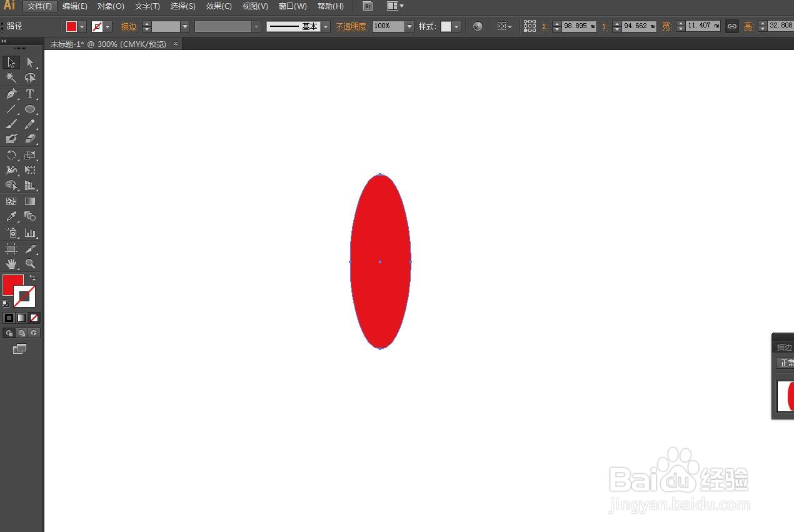Open the arrange documents layout dropdown
This screenshot has width=794, height=532.
point(395,6)
